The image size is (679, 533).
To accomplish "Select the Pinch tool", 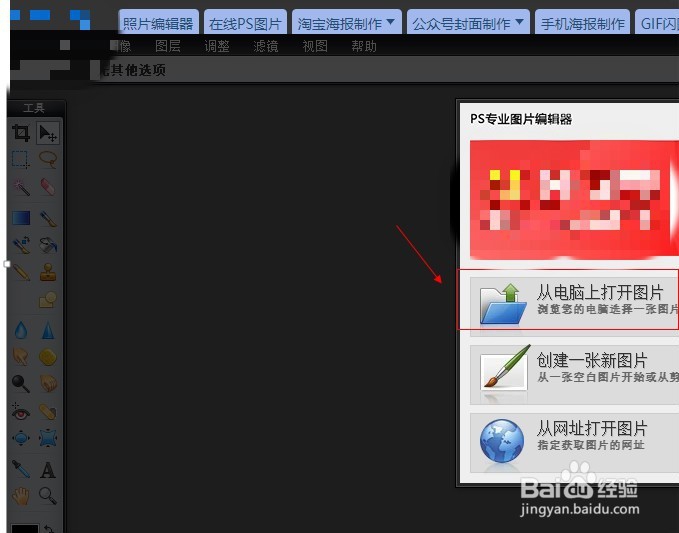I will [48, 438].
